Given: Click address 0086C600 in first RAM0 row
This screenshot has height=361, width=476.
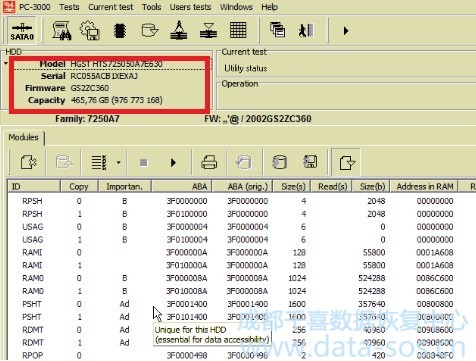Looking at the screenshot, I should click(435, 278).
